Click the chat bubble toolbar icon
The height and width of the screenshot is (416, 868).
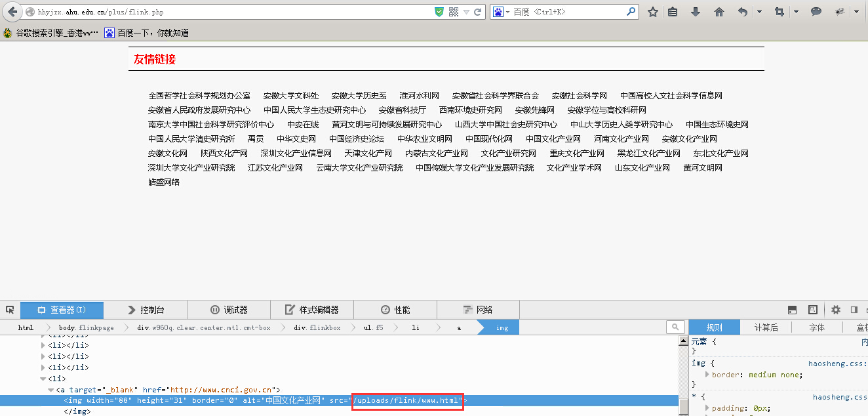(x=816, y=12)
